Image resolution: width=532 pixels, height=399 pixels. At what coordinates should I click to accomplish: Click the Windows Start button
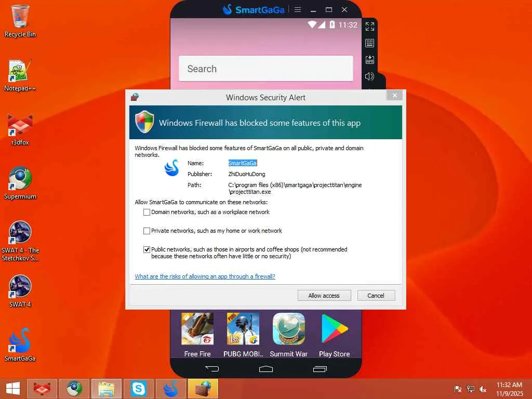coord(13,389)
